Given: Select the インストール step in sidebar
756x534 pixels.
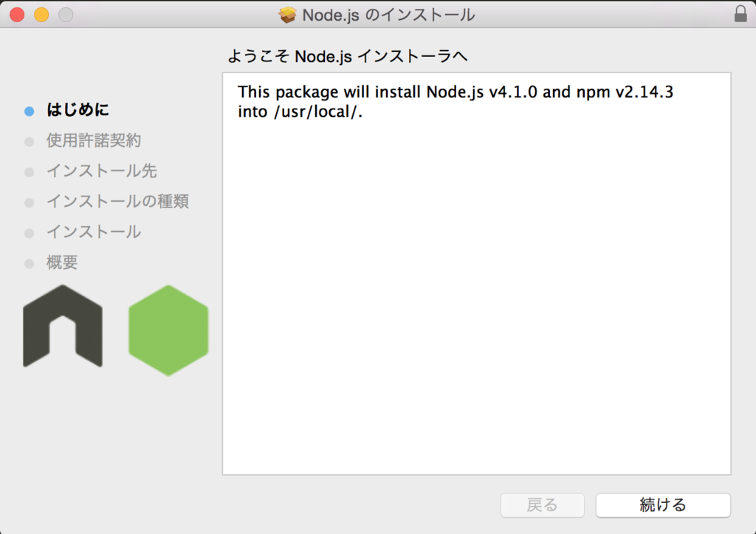Looking at the screenshot, I should coord(94,231).
